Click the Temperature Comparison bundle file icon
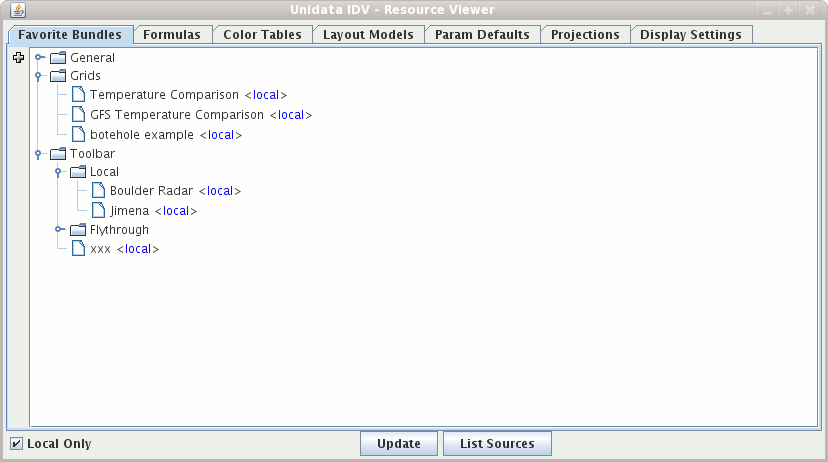The height and width of the screenshot is (462, 828). (79, 95)
